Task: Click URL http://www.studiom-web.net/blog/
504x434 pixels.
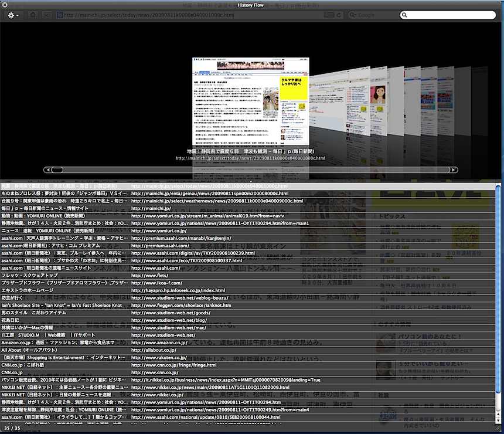Action: pyautogui.click(x=169, y=320)
